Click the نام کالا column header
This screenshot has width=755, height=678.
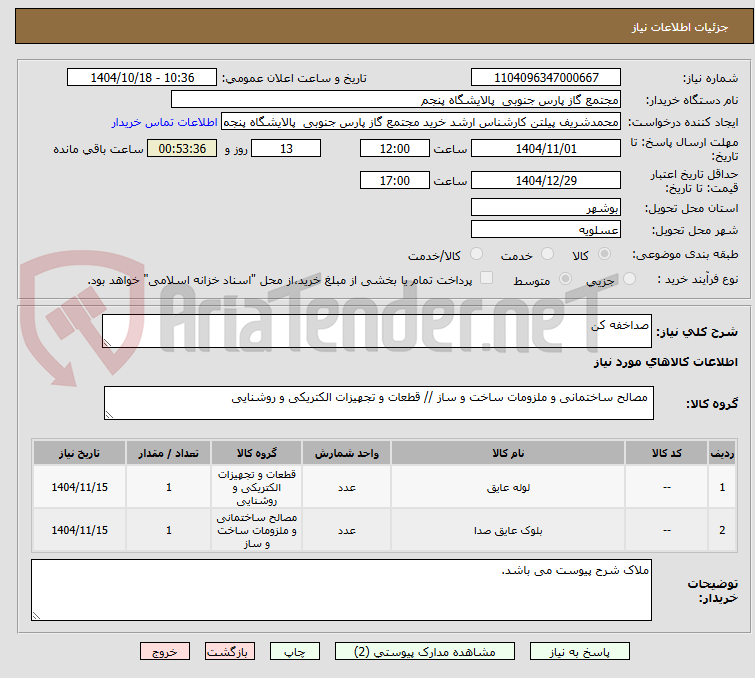click(x=508, y=453)
